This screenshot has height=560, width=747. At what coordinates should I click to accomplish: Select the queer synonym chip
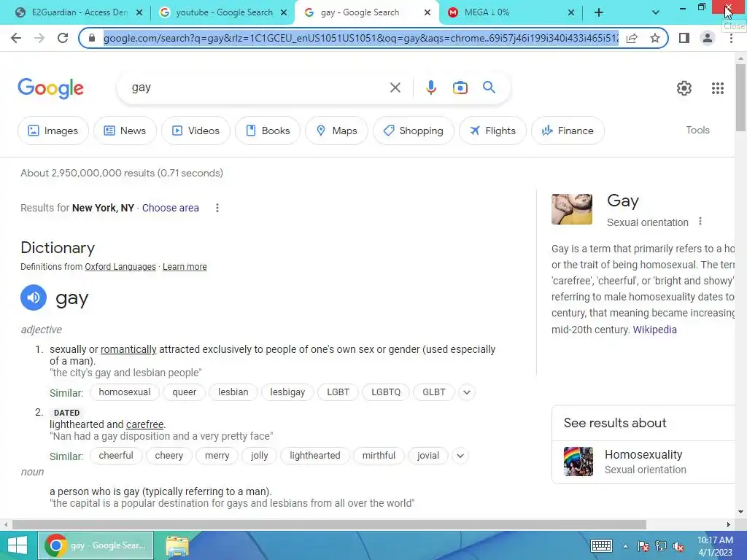(x=184, y=392)
